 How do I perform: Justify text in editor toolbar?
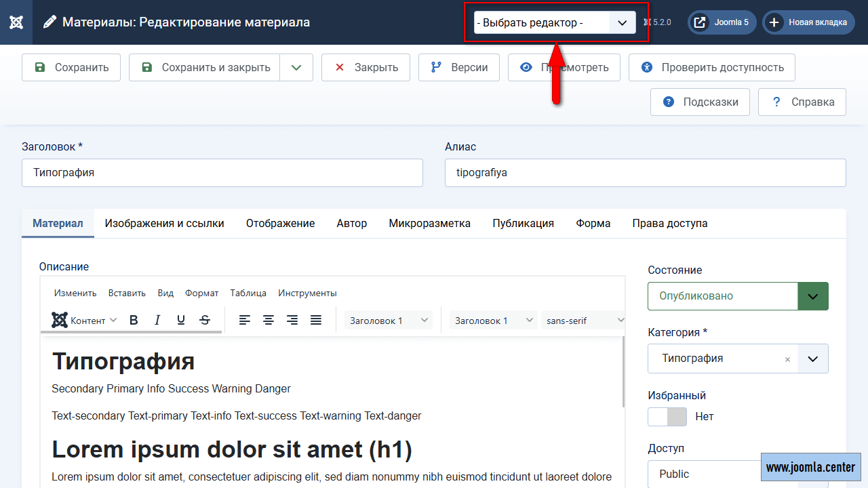coord(316,321)
